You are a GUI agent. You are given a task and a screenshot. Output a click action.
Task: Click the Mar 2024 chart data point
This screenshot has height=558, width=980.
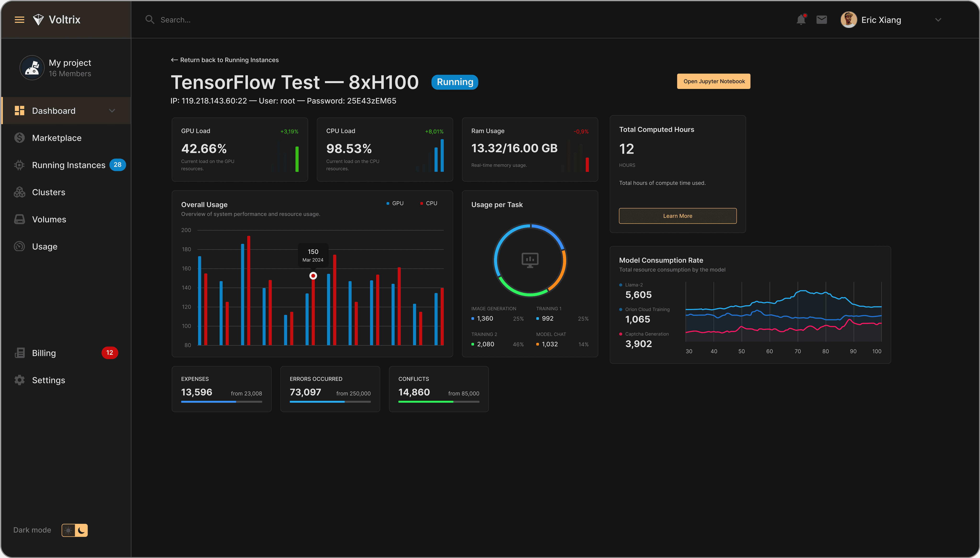(x=313, y=276)
